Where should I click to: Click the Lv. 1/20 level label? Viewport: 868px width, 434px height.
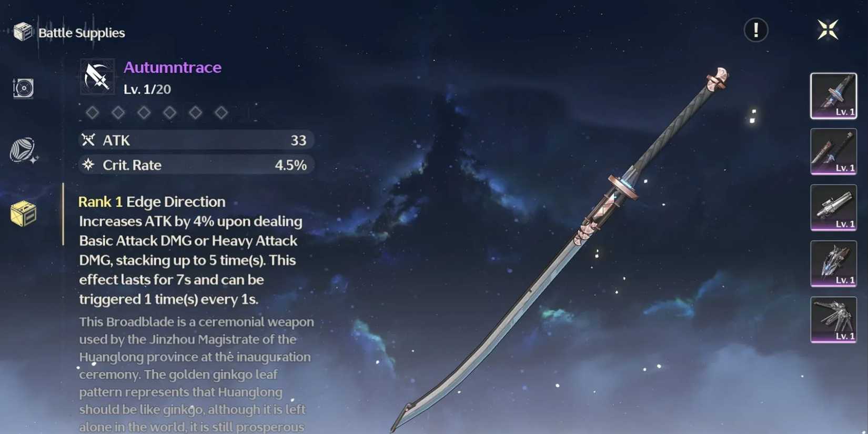147,89
